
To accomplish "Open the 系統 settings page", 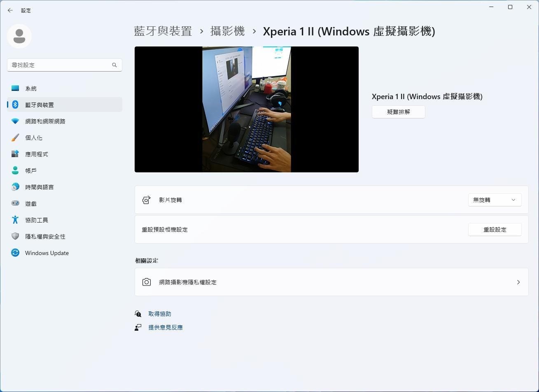I will coord(65,88).
